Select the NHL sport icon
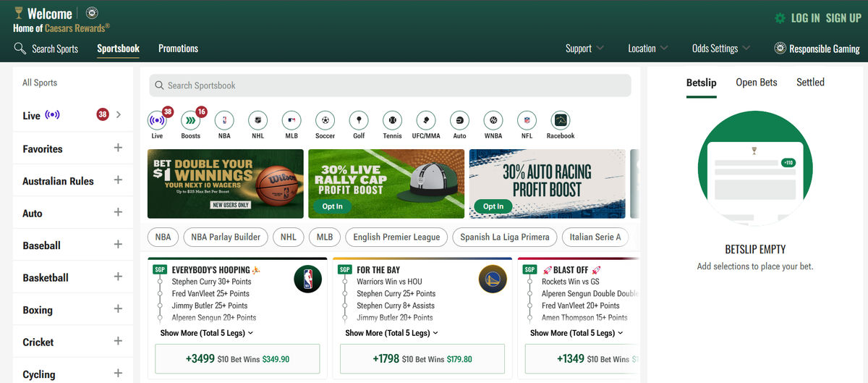The image size is (868, 383). pyautogui.click(x=258, y=120)
